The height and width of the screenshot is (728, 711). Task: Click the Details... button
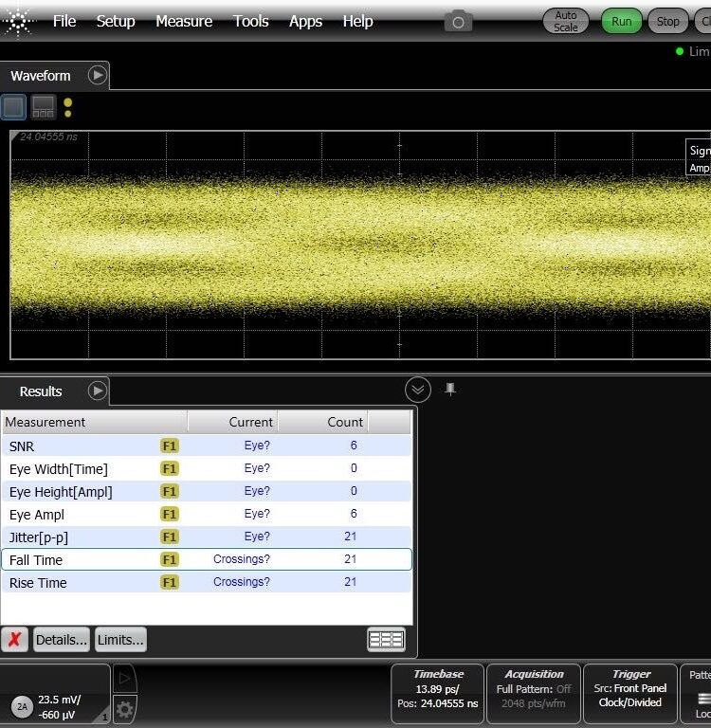(x=62, y=640)
